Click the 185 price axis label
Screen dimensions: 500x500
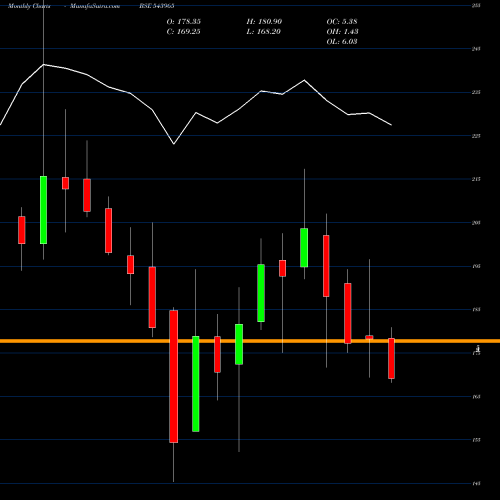click(476, 310)
